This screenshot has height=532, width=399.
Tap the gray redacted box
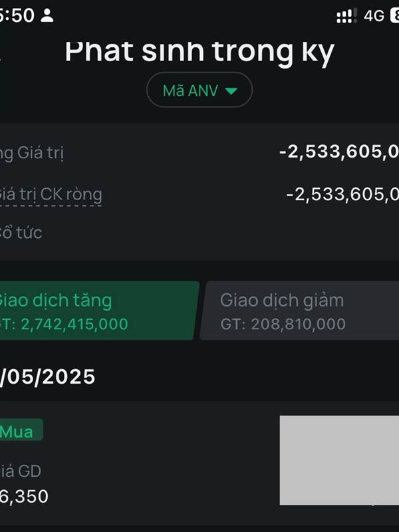point(339,460)
